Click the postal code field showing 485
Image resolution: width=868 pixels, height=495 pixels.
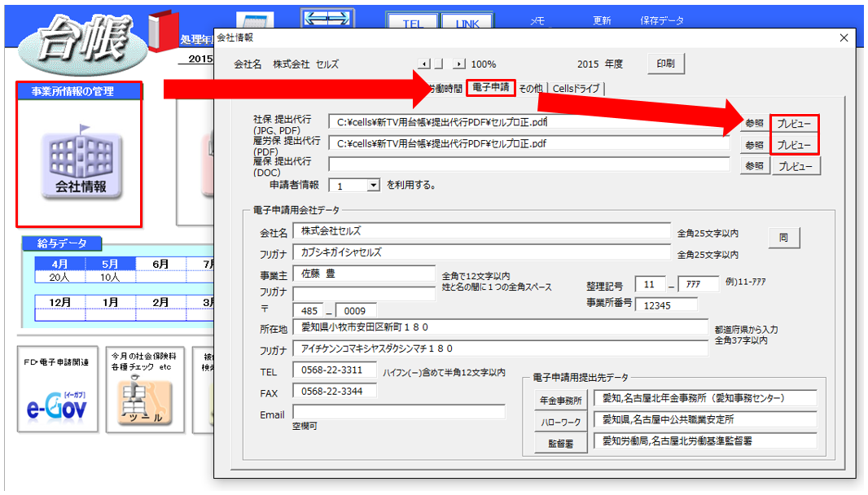pos(309,311)
